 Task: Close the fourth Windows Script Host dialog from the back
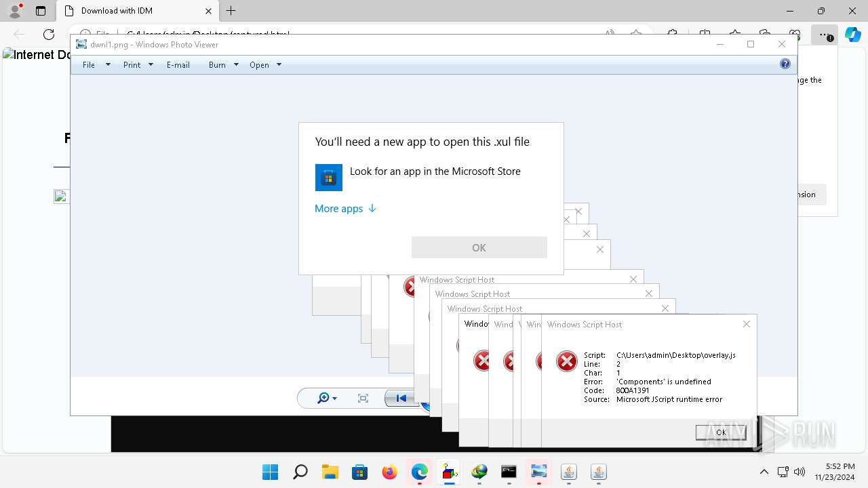tap(600, 249)
